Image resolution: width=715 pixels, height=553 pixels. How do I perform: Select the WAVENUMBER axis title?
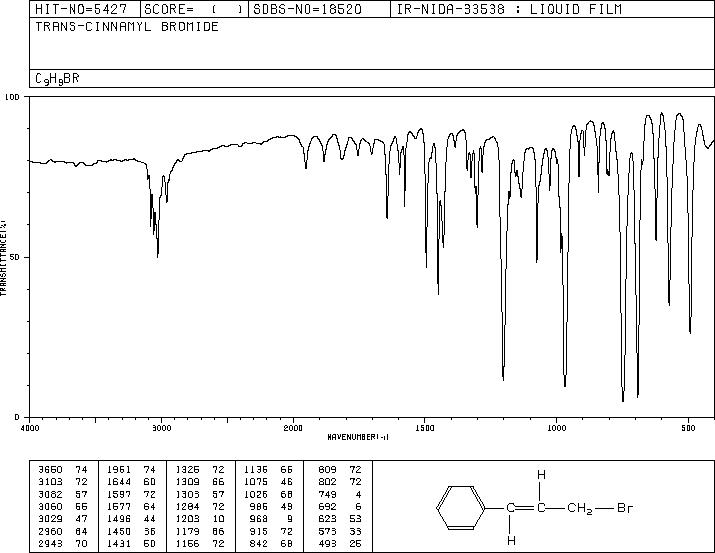click(x=358, y=437)
